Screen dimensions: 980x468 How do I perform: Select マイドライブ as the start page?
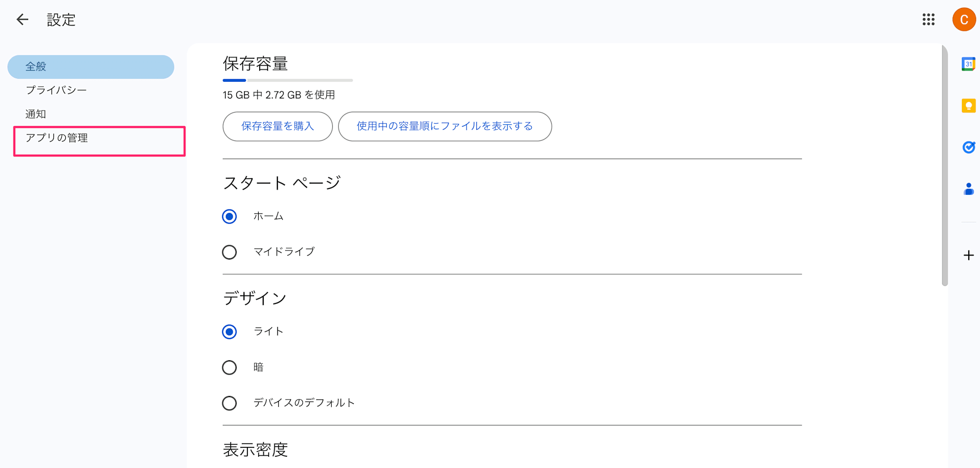point(229,252)
